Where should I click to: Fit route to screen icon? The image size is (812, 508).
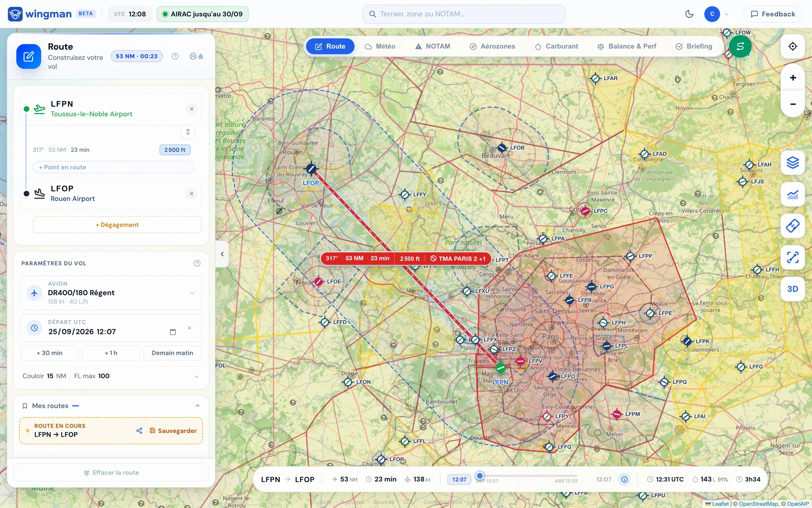pyautogui.click(x=793, y=257)
